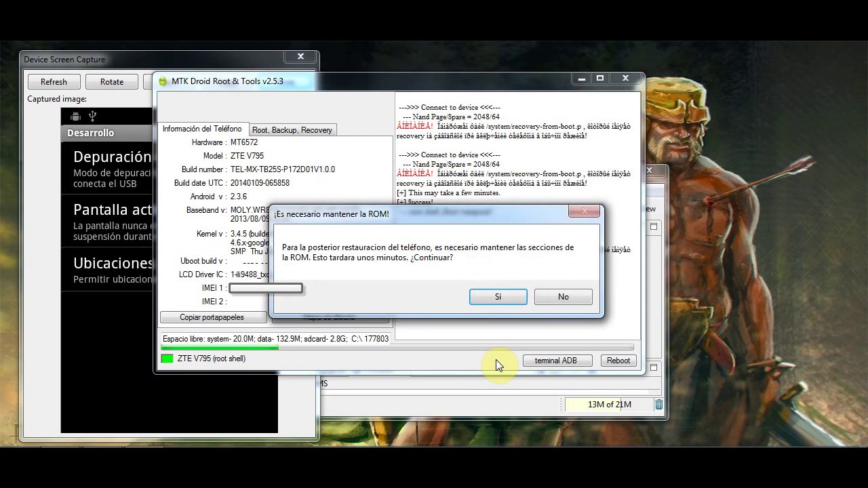Click the IMEI 1 input field
The height and width of the screenshot is (488, 868).
(266, 288)
